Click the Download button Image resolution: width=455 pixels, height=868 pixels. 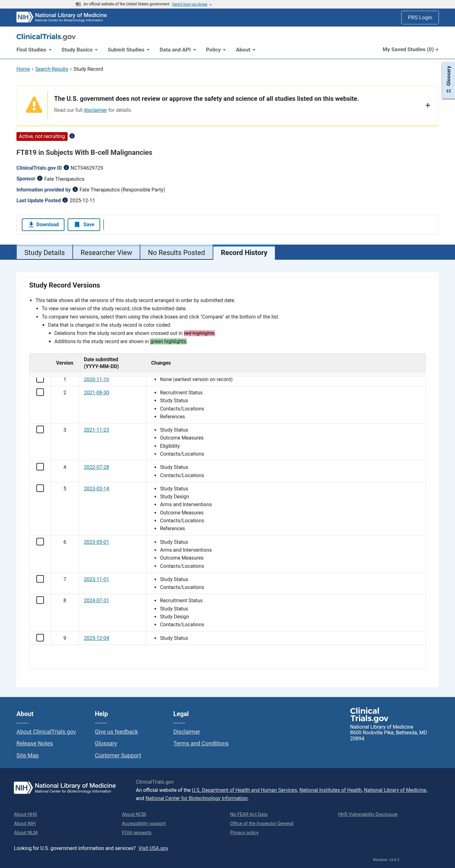coord(43,224)
